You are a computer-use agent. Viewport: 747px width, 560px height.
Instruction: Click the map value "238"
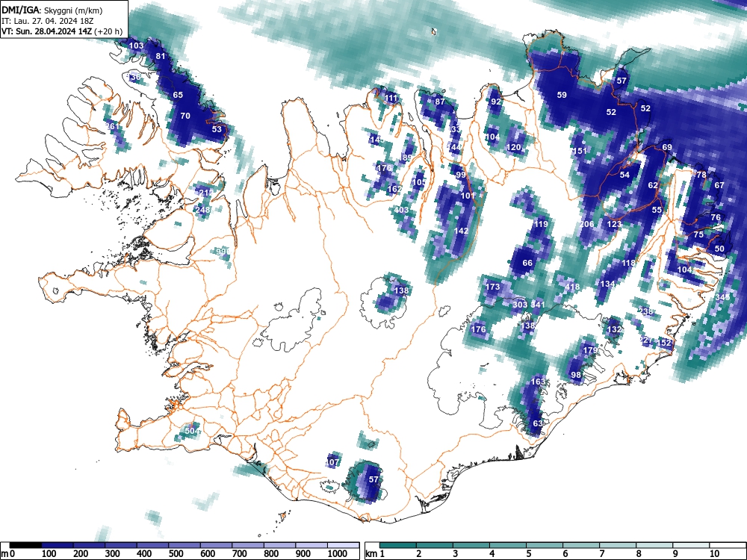646,312
